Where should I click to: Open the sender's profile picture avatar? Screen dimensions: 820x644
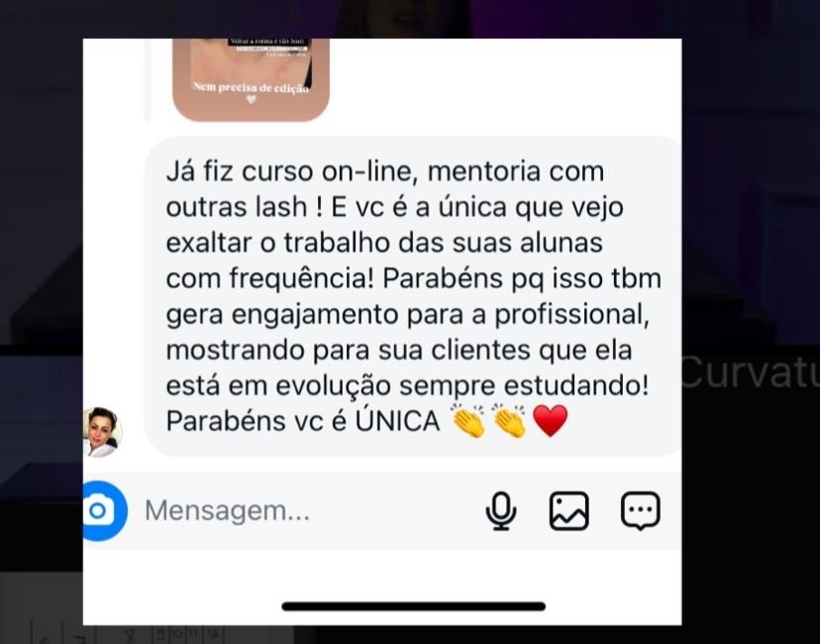point(103,432)
